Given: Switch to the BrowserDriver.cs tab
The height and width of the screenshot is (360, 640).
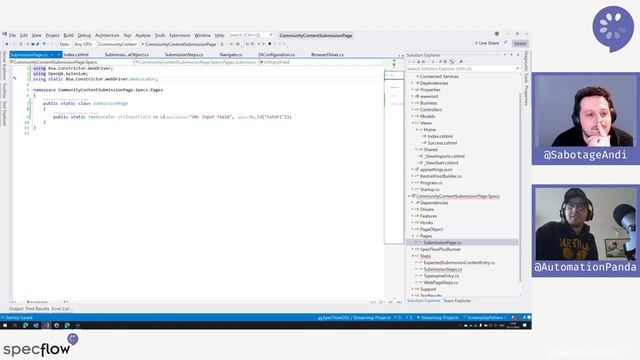Looking at the screenshot, I should click(x=327, y=54).
